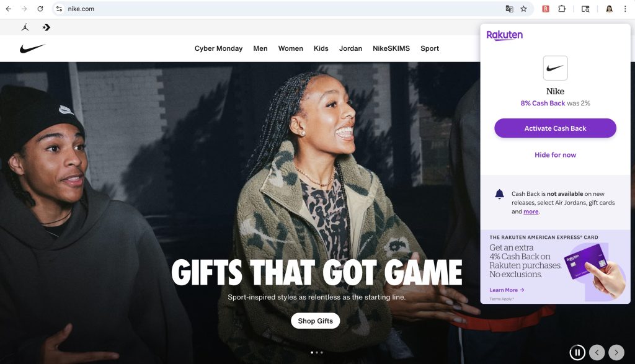Click the Nike swoosh home logo

click(x=32, y=48)
